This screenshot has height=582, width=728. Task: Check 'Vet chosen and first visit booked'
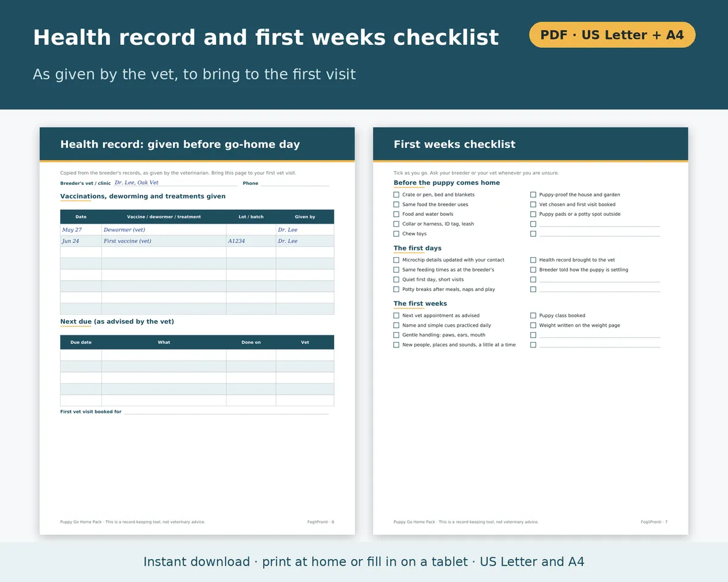pos(533,204)
